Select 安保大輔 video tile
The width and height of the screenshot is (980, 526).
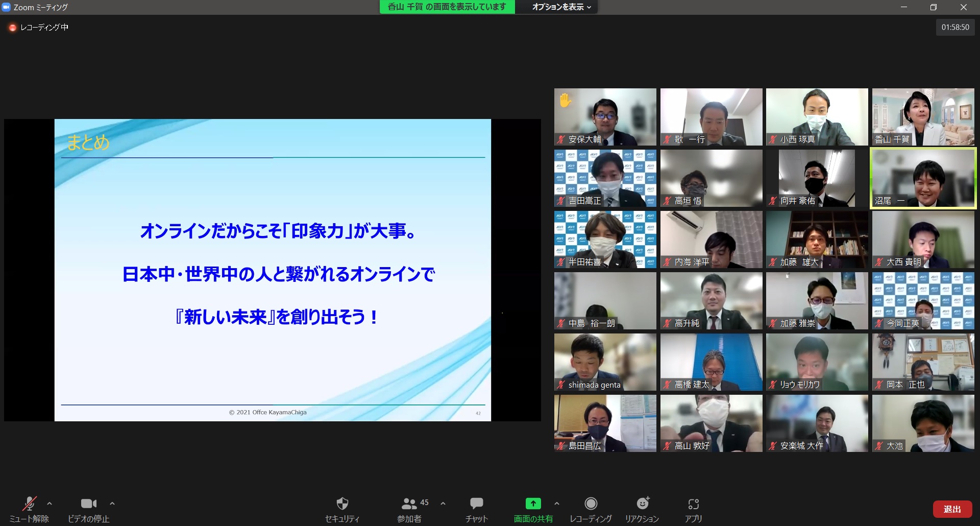coord(605,117)
